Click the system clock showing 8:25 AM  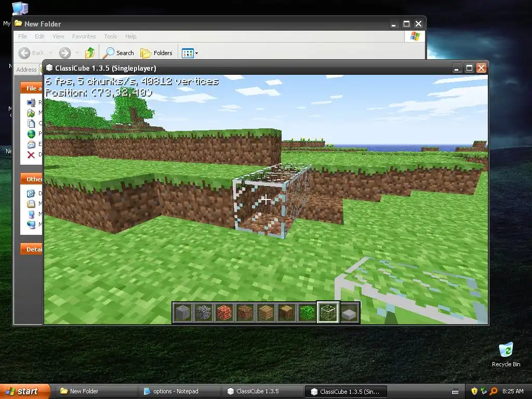tap(513, 391)
